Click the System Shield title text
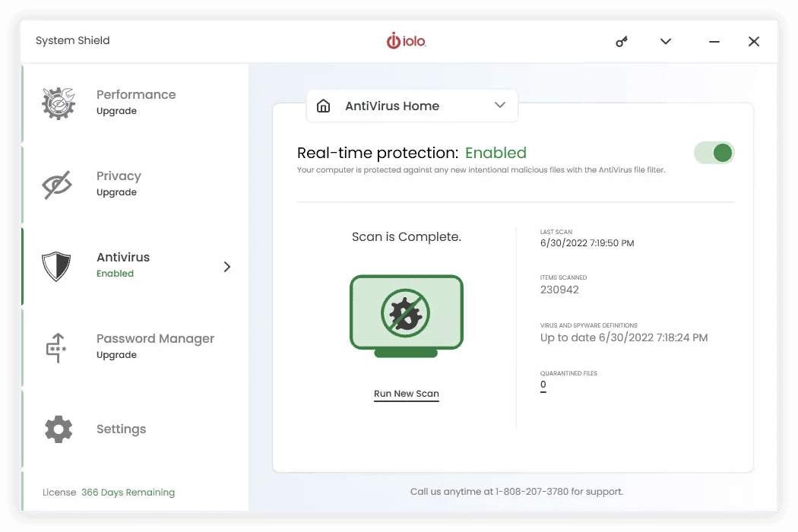This screenshot has height=532, width=798. pyautogui.click(x=73, y=41)
